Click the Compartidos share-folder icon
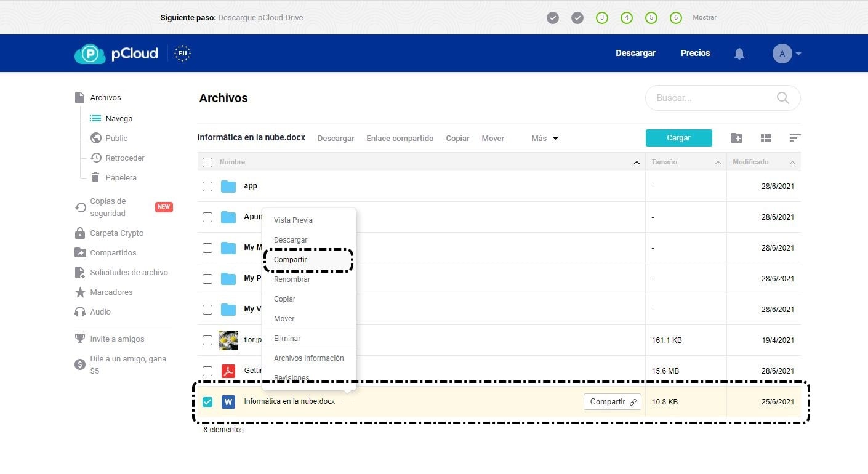 (80, 252)
